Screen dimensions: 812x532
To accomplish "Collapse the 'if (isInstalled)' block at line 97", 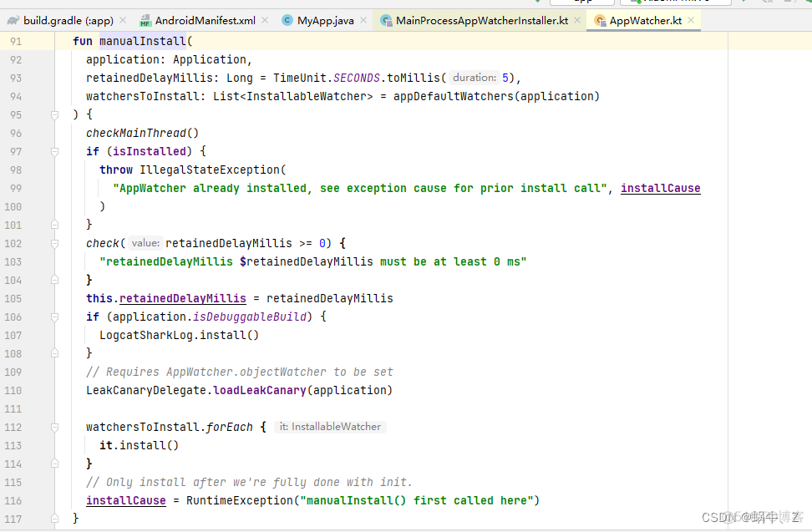I will pos(54,151).
